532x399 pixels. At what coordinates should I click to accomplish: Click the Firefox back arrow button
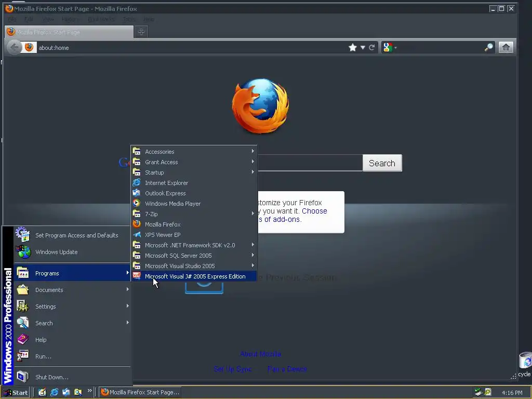(14, 47)
